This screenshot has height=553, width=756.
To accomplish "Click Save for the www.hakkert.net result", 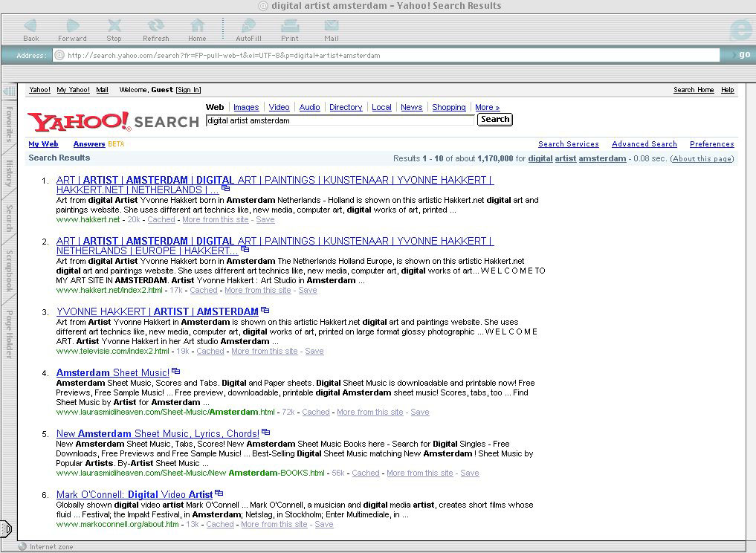I will (x=265, y=219).
